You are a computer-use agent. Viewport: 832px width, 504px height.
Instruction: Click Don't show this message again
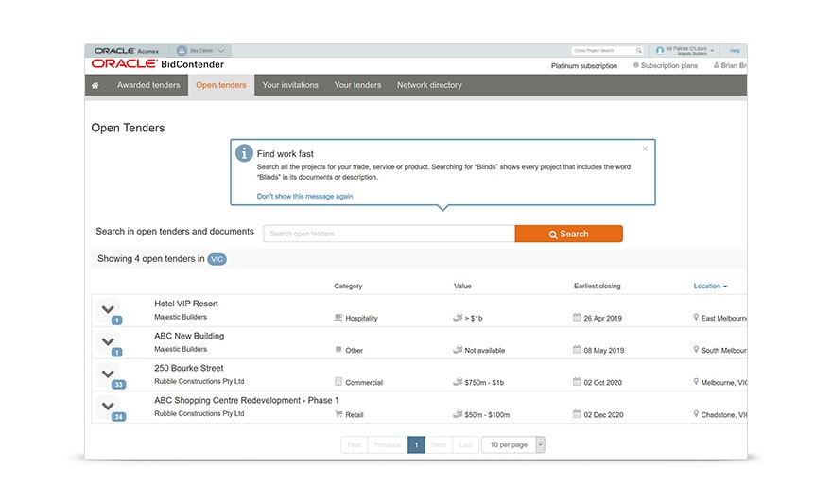[x=304, y=197]
